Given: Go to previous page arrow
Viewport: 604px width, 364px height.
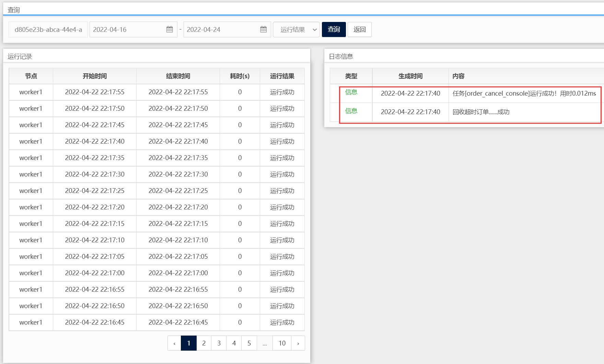Looking at the screenshot, I should (x=174, y=343).
